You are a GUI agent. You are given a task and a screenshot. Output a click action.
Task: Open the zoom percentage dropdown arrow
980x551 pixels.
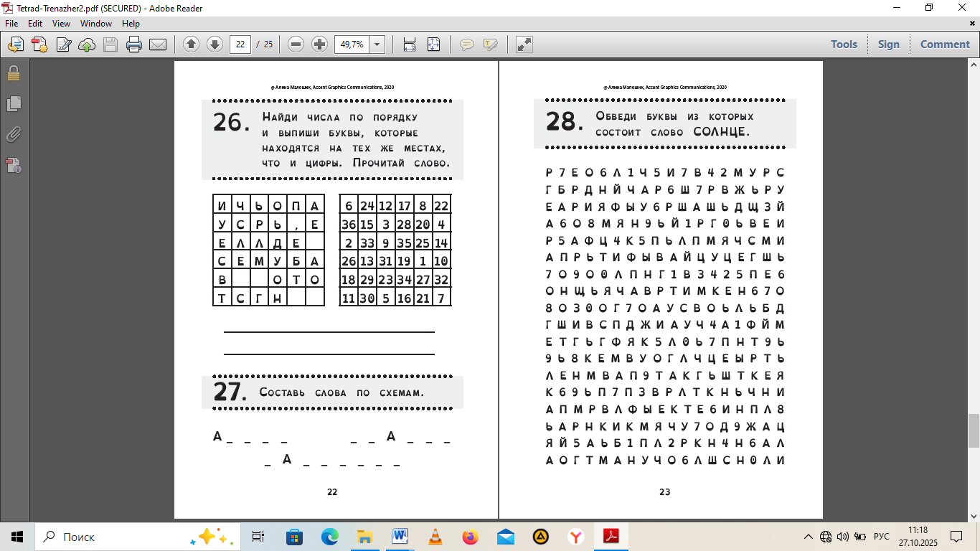(x=377, y=44)
